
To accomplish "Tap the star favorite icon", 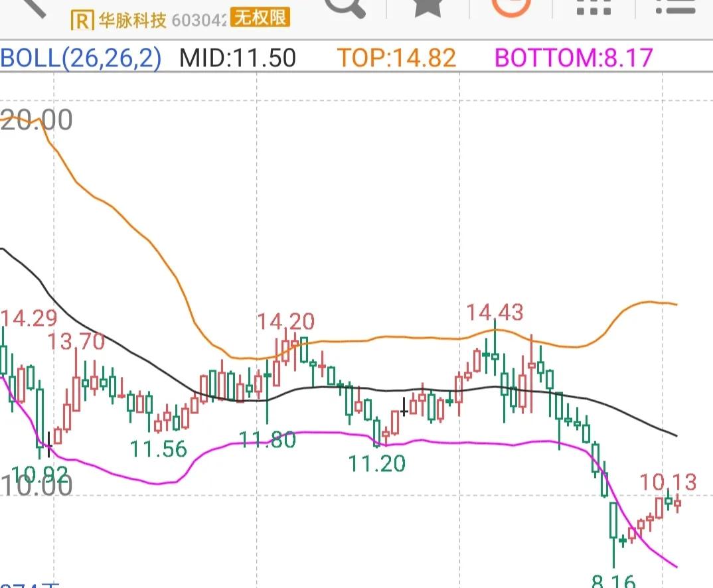I will [428, 8].
